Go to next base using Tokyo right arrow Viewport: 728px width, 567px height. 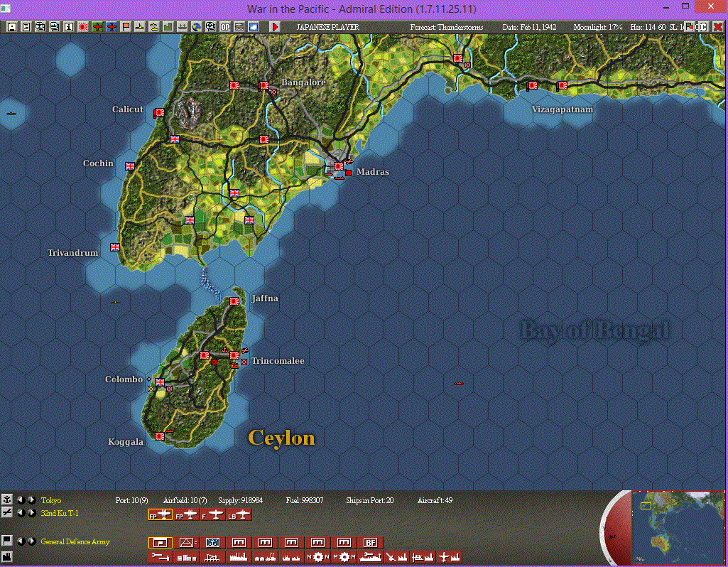[31, 500]
